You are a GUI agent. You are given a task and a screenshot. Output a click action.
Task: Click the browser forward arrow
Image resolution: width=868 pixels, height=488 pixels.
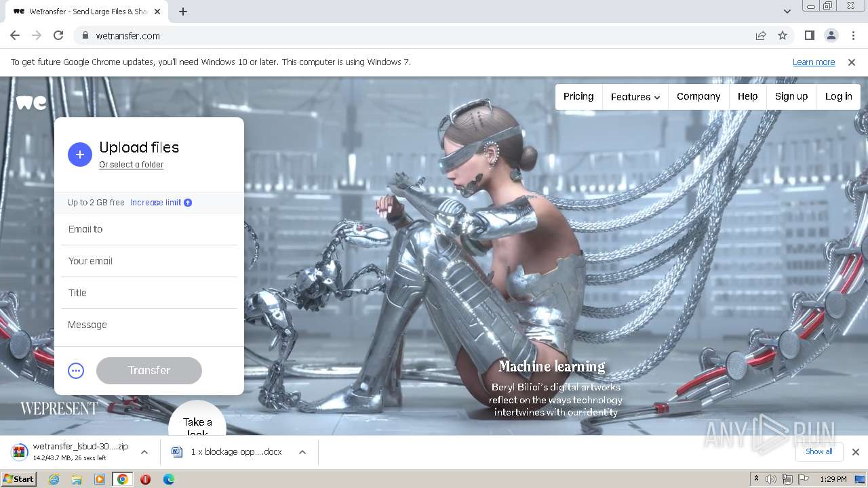(37, 35)
